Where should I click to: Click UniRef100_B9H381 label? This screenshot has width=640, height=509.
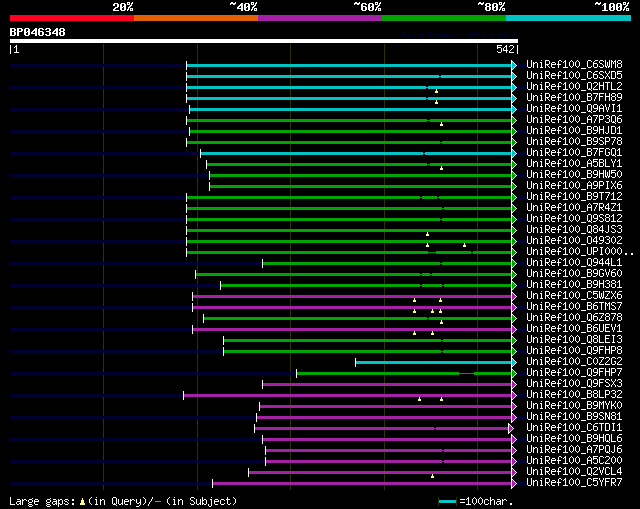(x=574, y=285)
